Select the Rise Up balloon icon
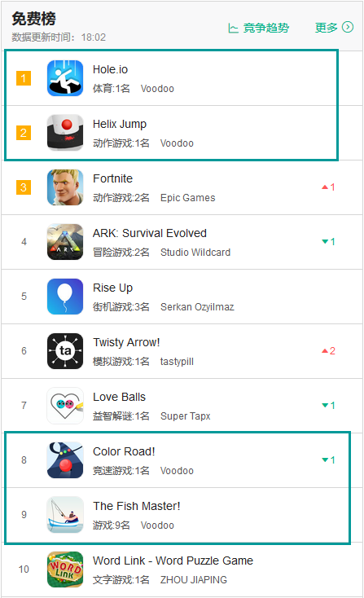 click(65, 297)
